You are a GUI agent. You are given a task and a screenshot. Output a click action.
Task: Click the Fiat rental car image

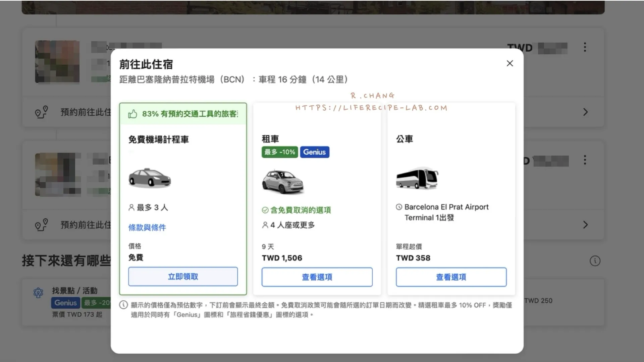pos(283,181)
